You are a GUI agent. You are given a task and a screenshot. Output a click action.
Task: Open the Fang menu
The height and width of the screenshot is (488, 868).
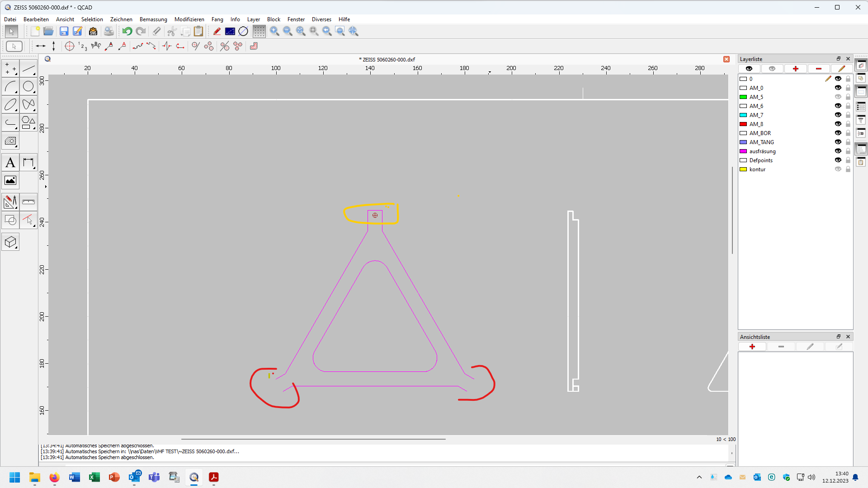coord(217,19)
